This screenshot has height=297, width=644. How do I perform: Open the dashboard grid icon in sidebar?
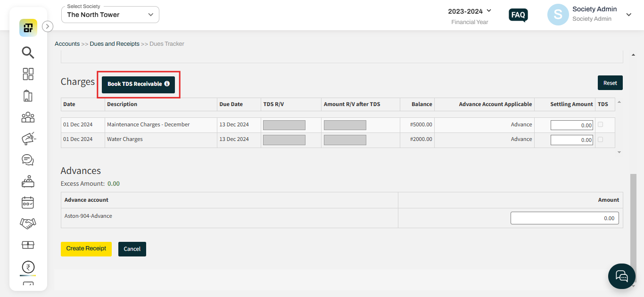click(x=28, y=74)
